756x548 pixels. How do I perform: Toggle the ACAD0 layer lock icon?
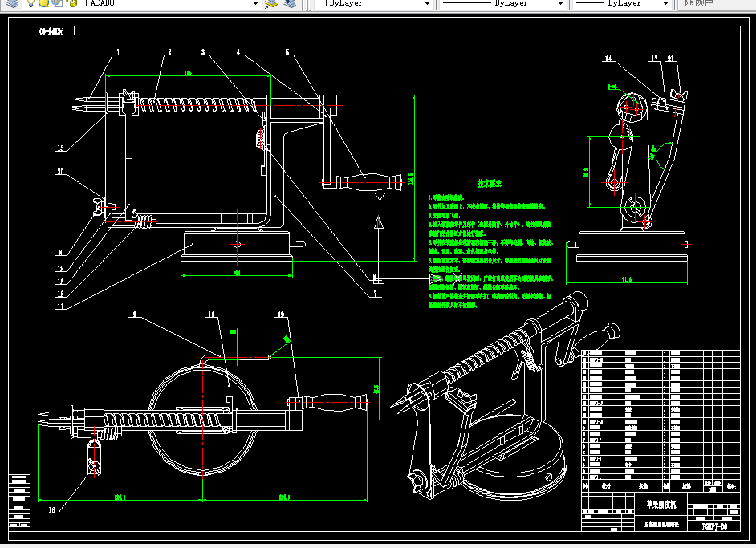point(72,3)
